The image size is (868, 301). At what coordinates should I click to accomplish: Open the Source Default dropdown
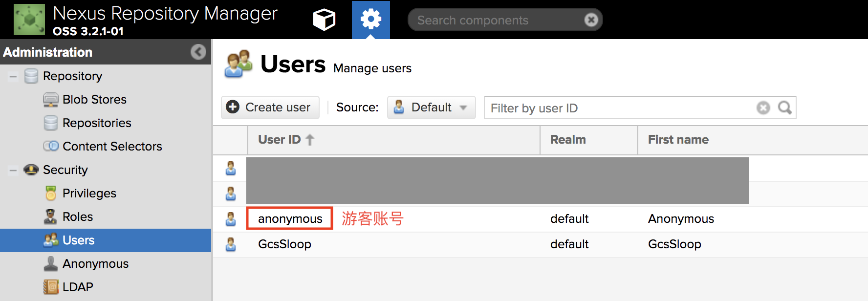coord(432,107)
